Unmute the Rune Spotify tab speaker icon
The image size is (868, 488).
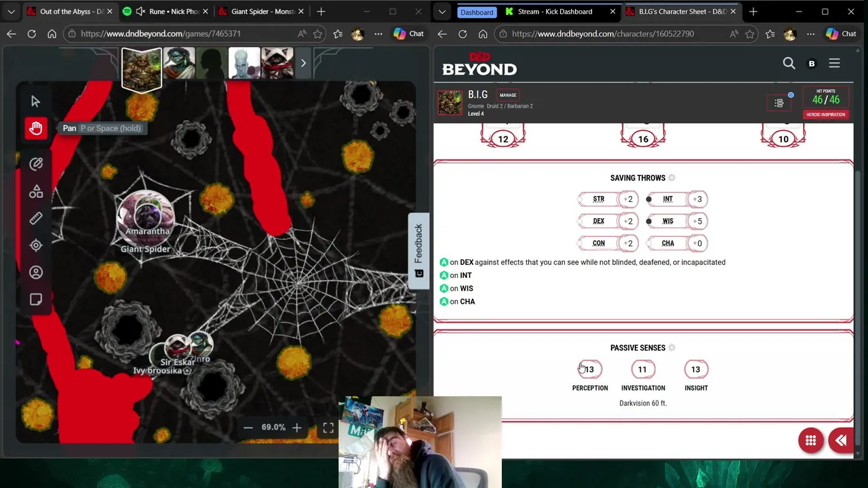tap(140, 12)
